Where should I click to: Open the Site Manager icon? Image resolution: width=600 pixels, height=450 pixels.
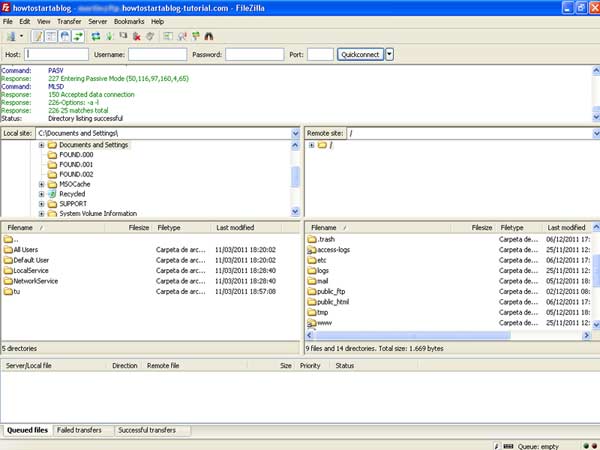pyautogui.click(x=11, y=36)
